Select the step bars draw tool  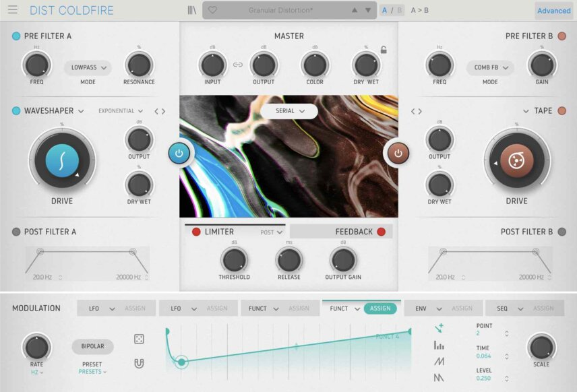pos(439,345)
